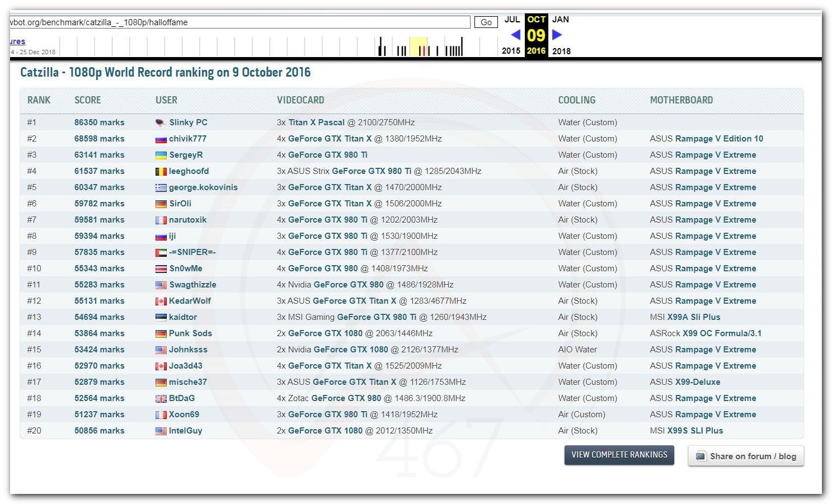Click the Go button in Wayback toolbar
This screenshot has width=832, height=504.
coord(486,22)
